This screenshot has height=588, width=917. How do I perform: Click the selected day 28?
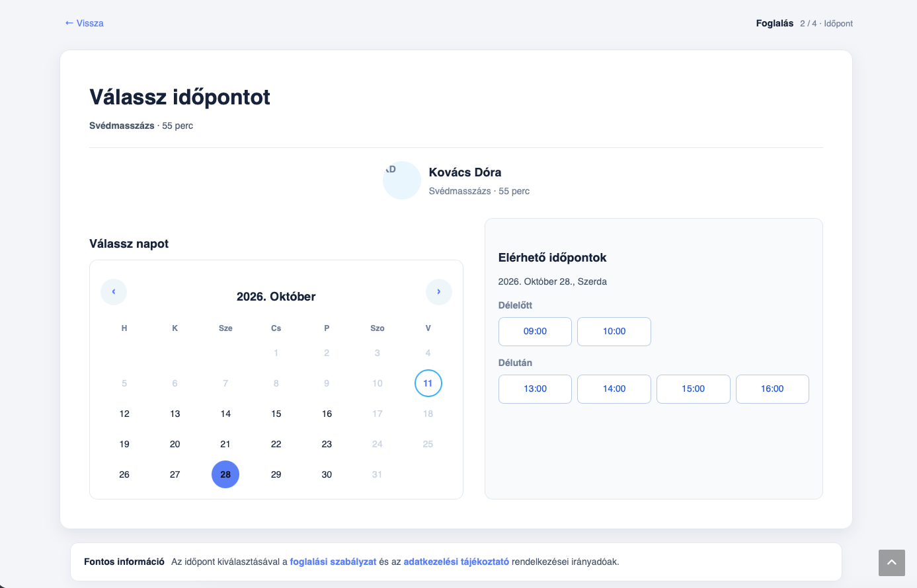point(225,474)
